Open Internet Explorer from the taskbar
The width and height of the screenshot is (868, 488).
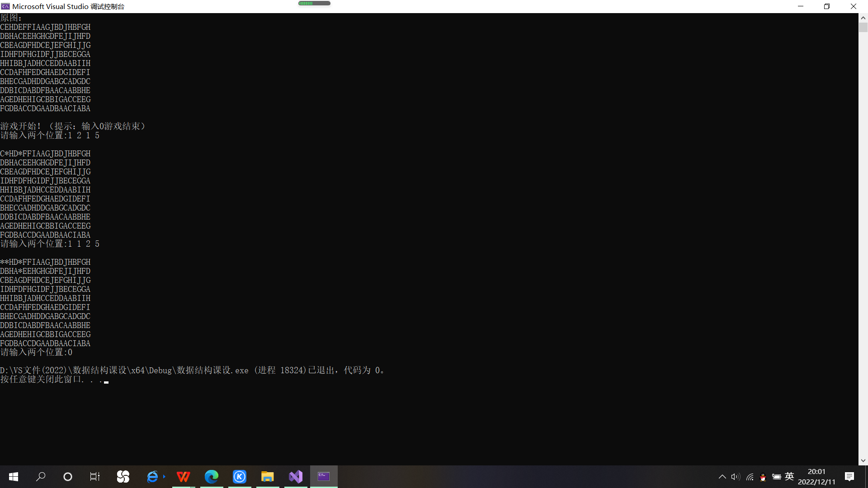153,477
